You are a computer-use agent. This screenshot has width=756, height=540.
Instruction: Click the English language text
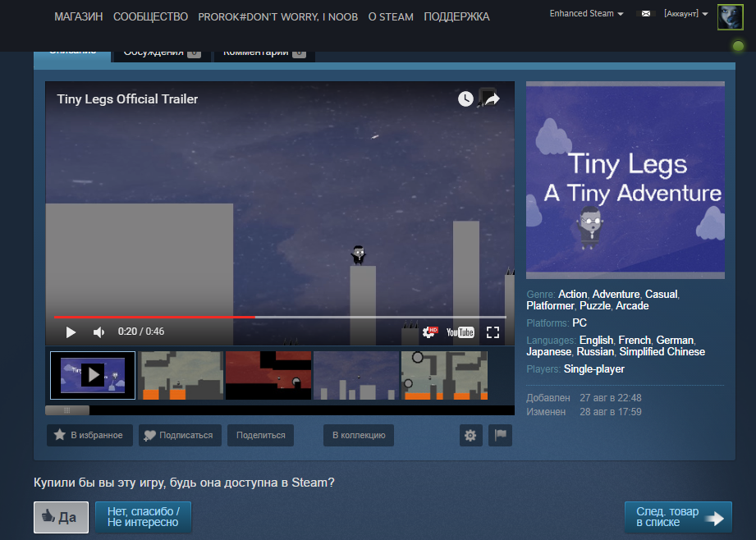click(596, 341)
